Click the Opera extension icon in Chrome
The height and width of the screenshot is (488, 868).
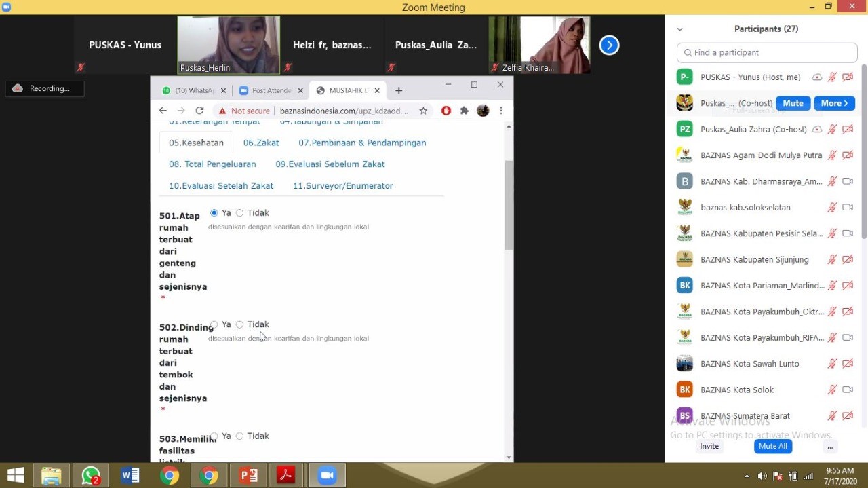coord(446,111)
